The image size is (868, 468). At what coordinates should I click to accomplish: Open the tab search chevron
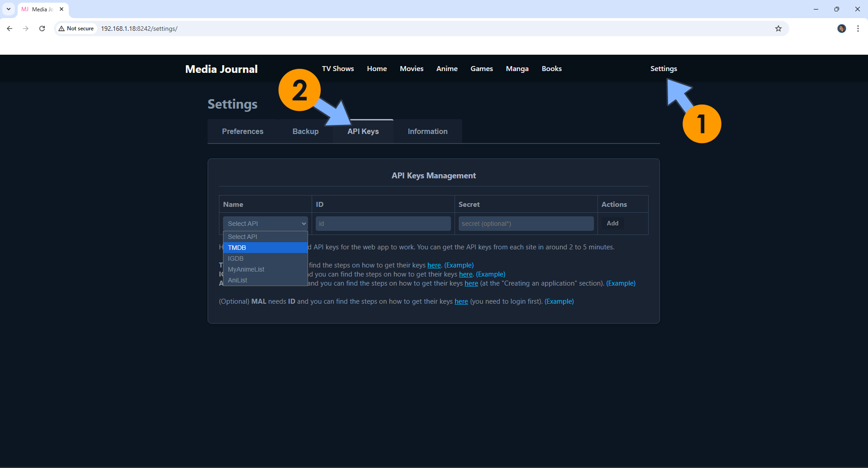point(9,9)
